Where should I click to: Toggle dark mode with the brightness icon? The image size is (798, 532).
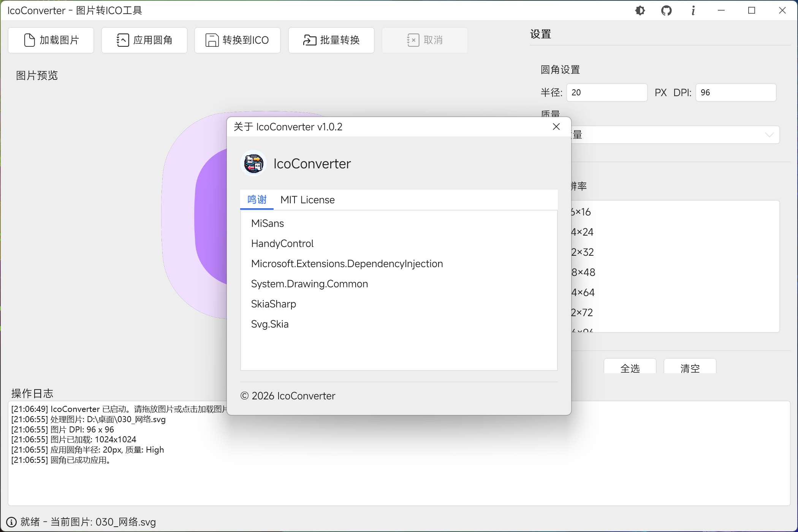640,10
